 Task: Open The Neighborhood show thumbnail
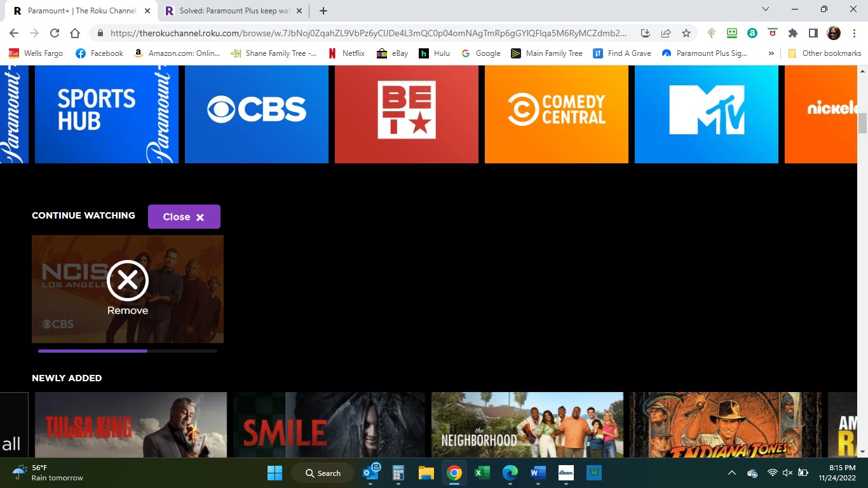tap(527, 424)
